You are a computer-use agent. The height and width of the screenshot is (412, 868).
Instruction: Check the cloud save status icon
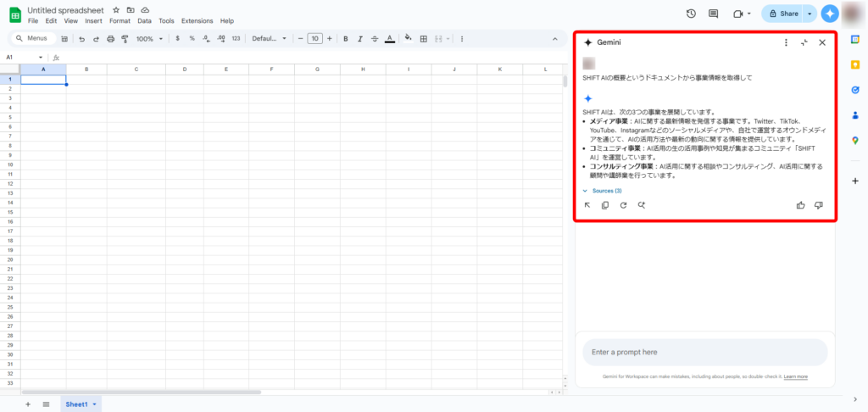point(145,10)
